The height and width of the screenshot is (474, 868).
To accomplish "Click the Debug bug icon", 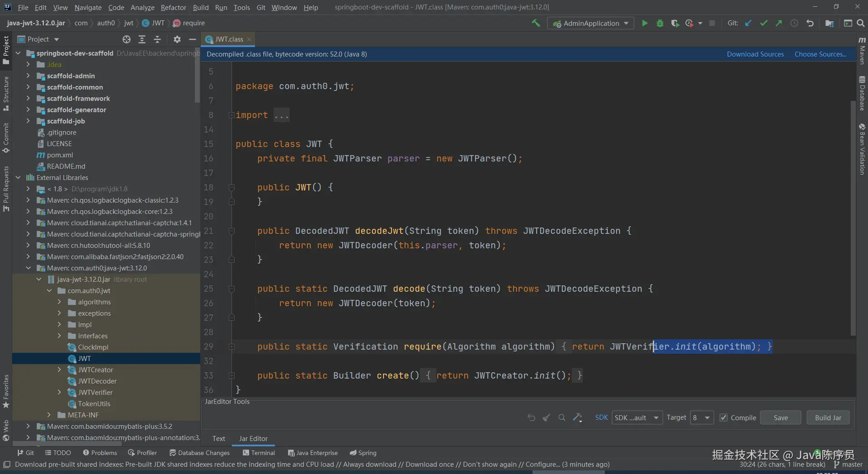I will pyautogui.click(x=660, y=23).
